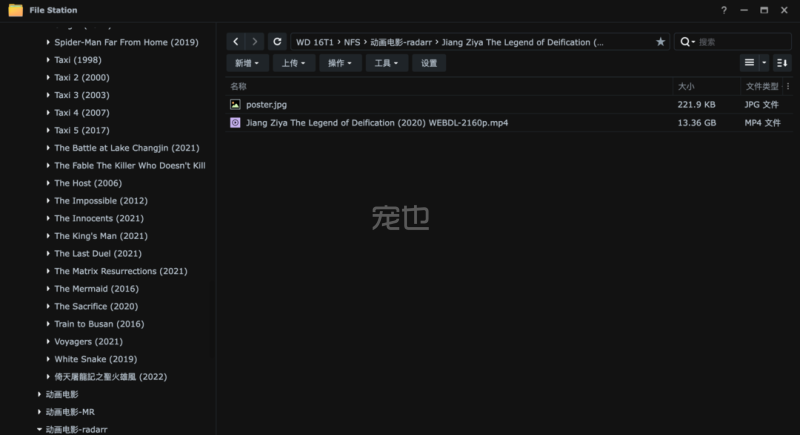Expand the 动画电影-MR folder
The height and width of the screenshot is (435, 800).
point(39,412)
